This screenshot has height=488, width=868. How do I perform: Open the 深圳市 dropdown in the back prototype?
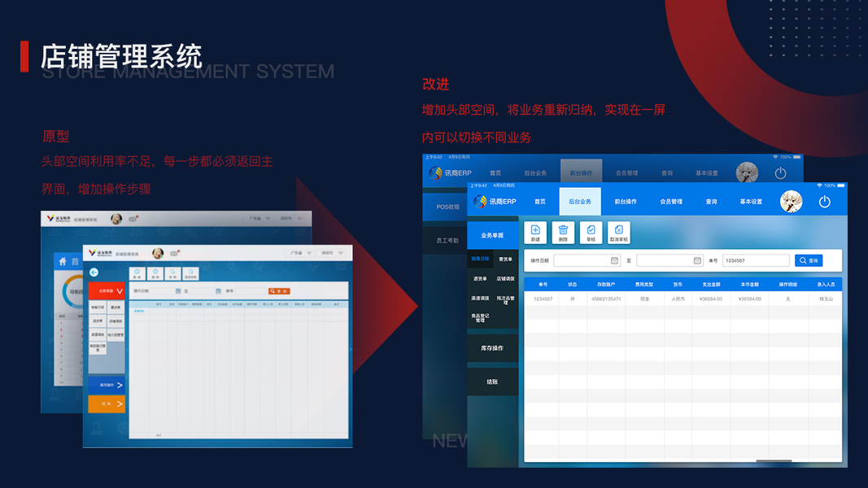[290, 219]
